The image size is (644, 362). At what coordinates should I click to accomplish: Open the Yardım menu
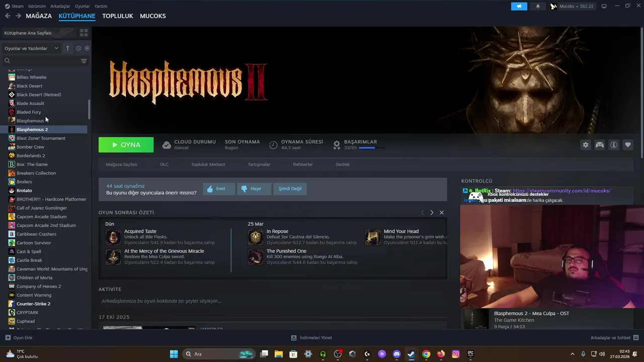[x=101, y=6]
